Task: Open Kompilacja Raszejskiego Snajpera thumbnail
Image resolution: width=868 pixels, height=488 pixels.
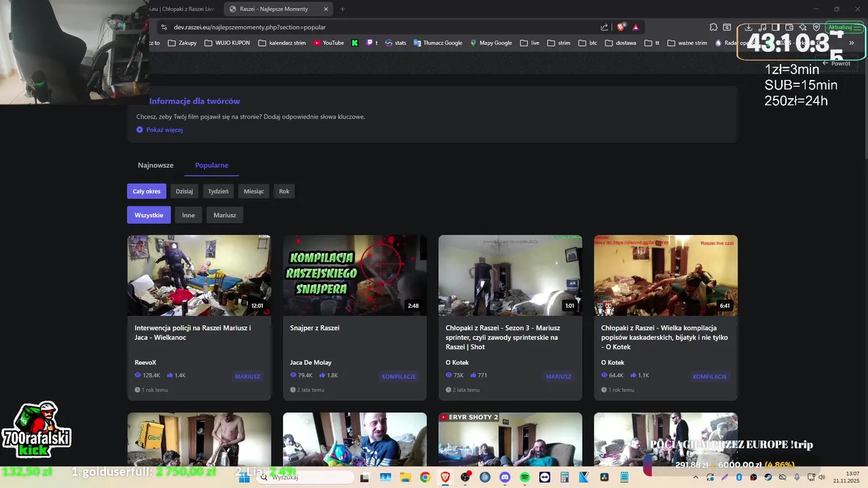Action: pyautogui.click(x=355, y=275)
